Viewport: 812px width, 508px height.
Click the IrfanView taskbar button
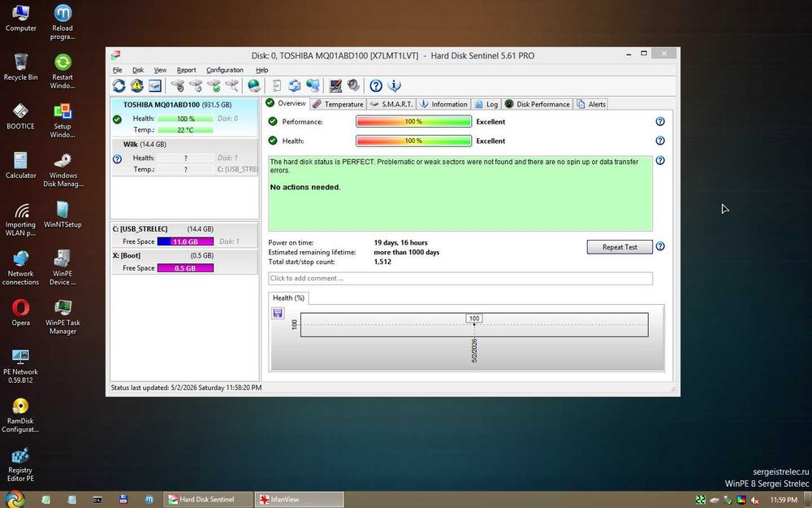click(x=300, y=500)
